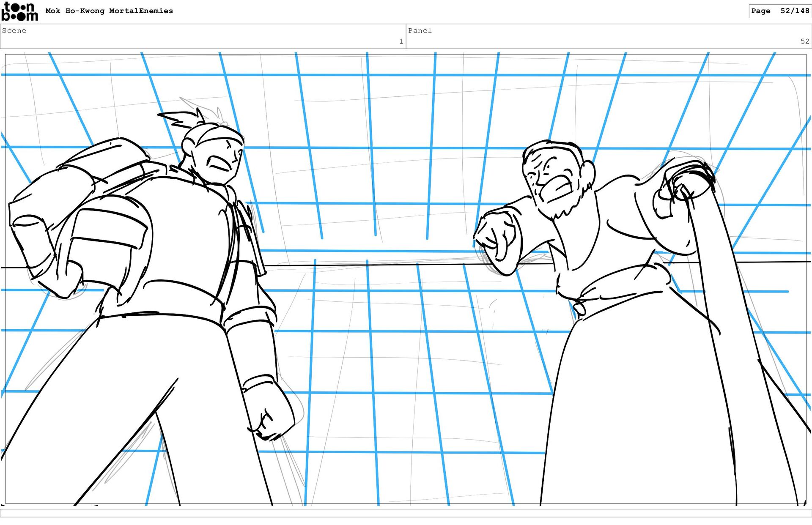The height and width of the screenshot is (525, 812).
Task: Click the empty caption strip below panel
Action: tap(406, 513)
